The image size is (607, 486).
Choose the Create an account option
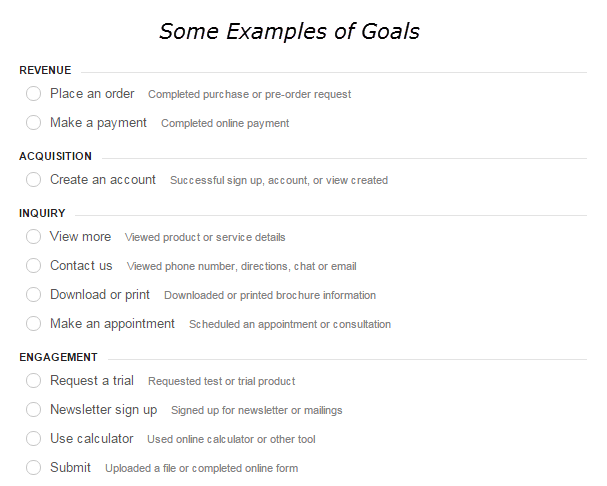33,180
